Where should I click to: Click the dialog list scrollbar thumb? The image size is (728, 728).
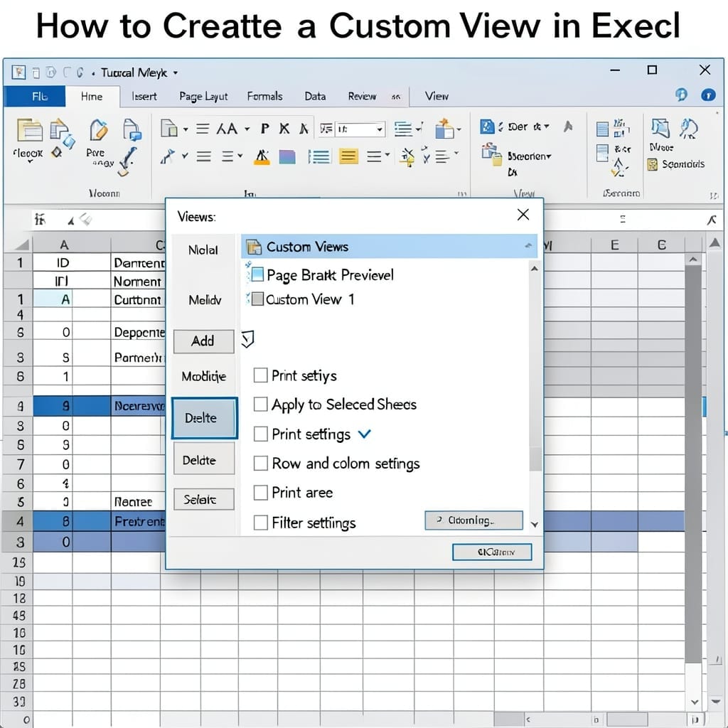coord(535,457)
